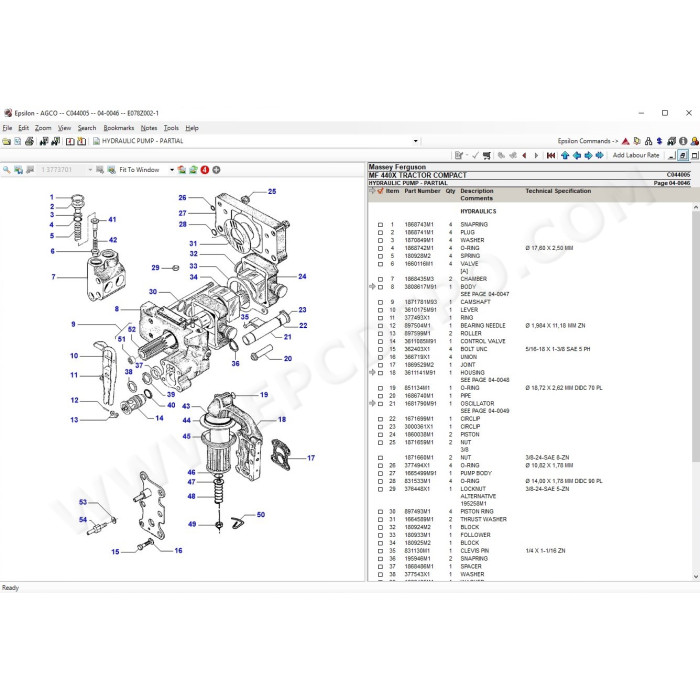The image size is (700, 700).
Task: Click the binoculars search icon
Action: (44, 141)
